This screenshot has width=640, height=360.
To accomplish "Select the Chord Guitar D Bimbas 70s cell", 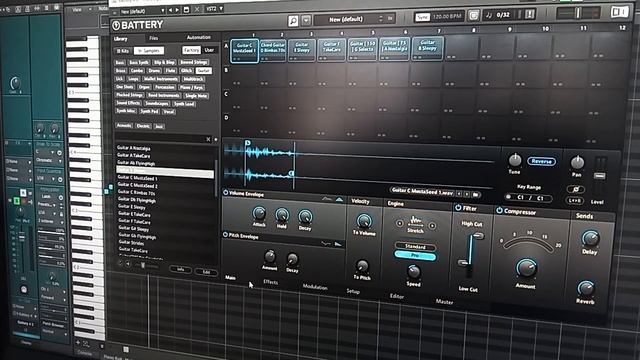I will (x=273, y=50).
